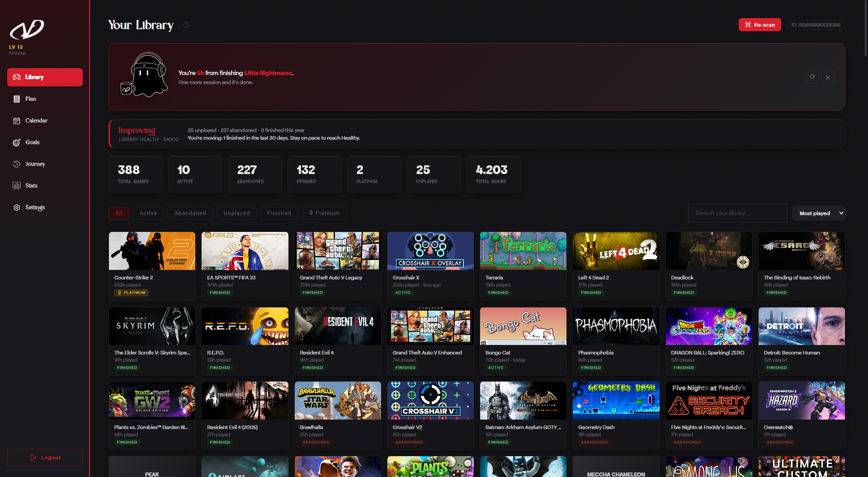Open the Detroit: Become Human cover
The height and width of the screenshot is (477, 868).
[802, 326]
